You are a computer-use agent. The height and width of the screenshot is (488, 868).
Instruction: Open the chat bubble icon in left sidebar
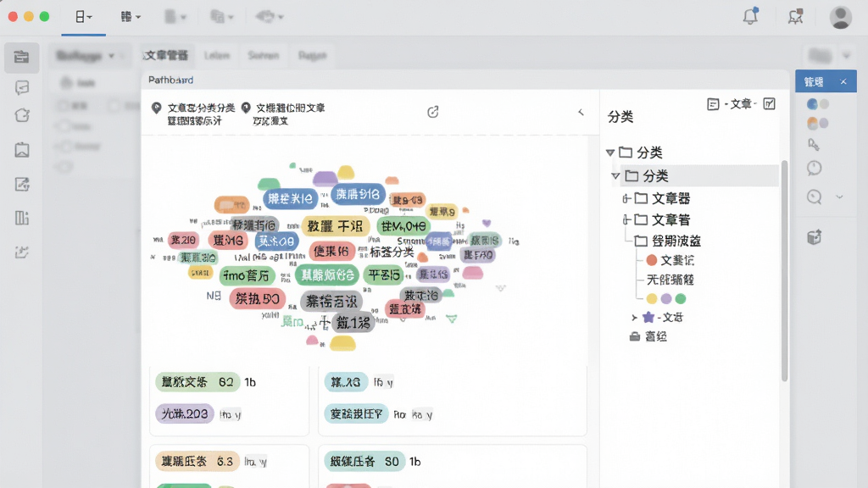[21, 87]
